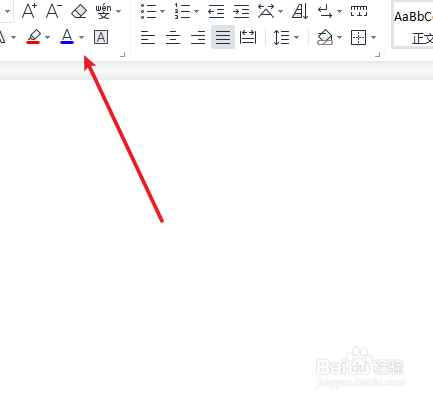The image size is (433, 400).
Task: Click Chinese layout icon
Action: pos(266,11)
